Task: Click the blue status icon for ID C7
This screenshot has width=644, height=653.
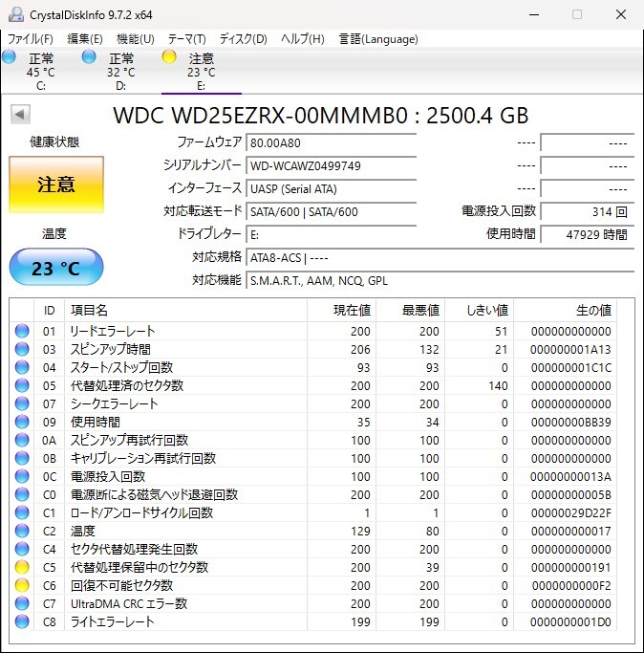Action: pos(22,603)
